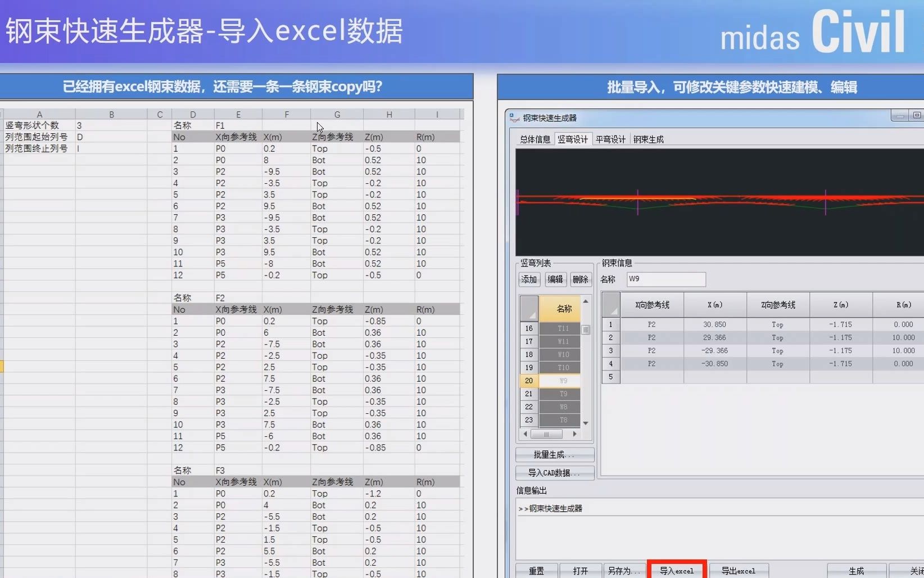Click the 导入CAD数据... button
Viewport: 924px width, 578px height.
click(555, 473)
